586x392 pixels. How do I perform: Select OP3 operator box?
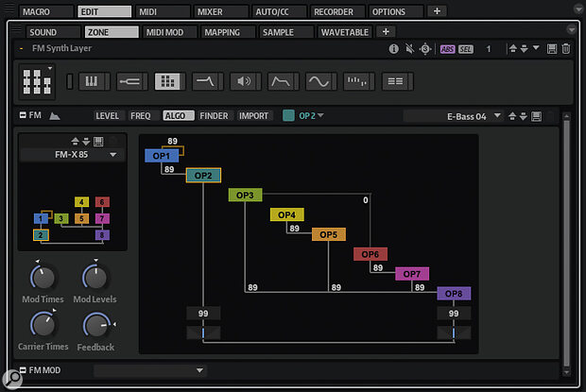point(245,195)
